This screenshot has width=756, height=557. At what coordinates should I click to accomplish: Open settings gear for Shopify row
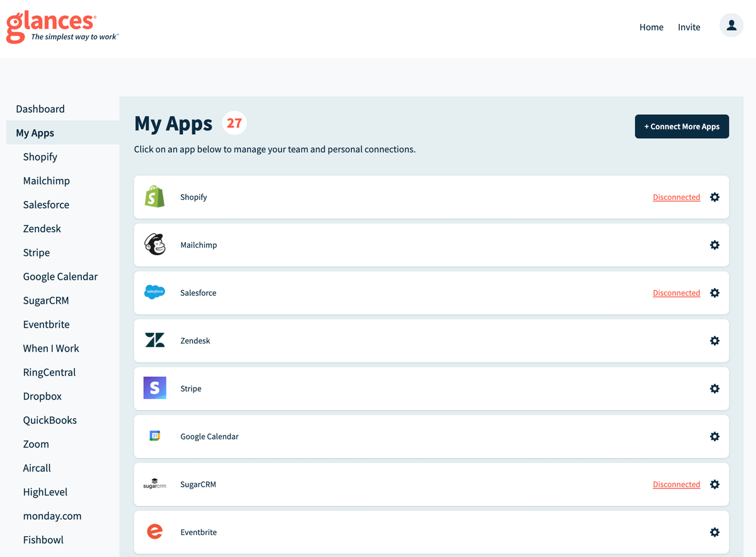(714, 197)
